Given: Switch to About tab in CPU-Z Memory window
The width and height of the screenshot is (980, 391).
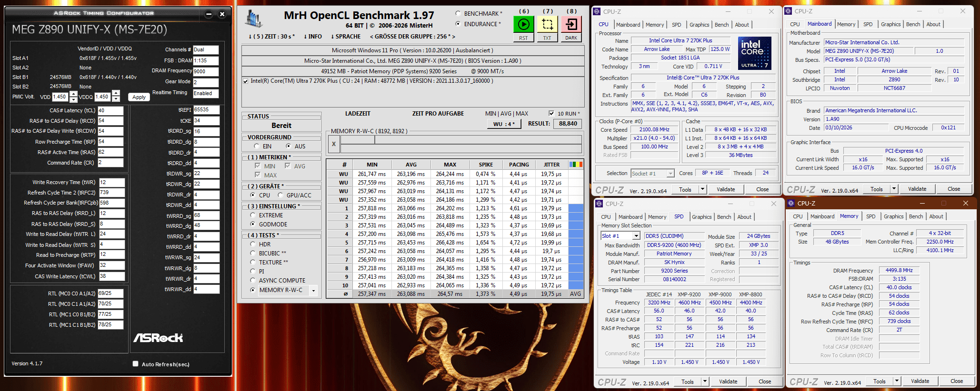Looking at the screenshot, I should coord(936,216).
